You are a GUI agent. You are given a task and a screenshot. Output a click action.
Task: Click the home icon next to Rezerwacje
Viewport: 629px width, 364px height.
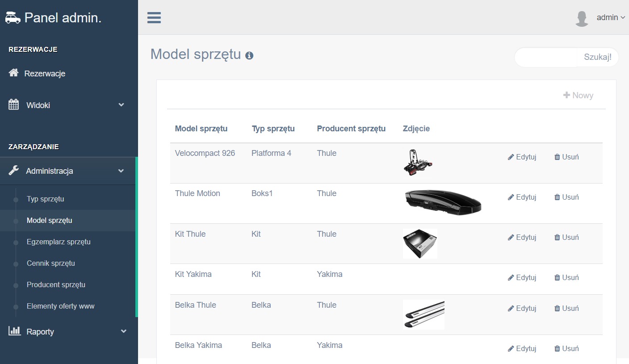13,73
